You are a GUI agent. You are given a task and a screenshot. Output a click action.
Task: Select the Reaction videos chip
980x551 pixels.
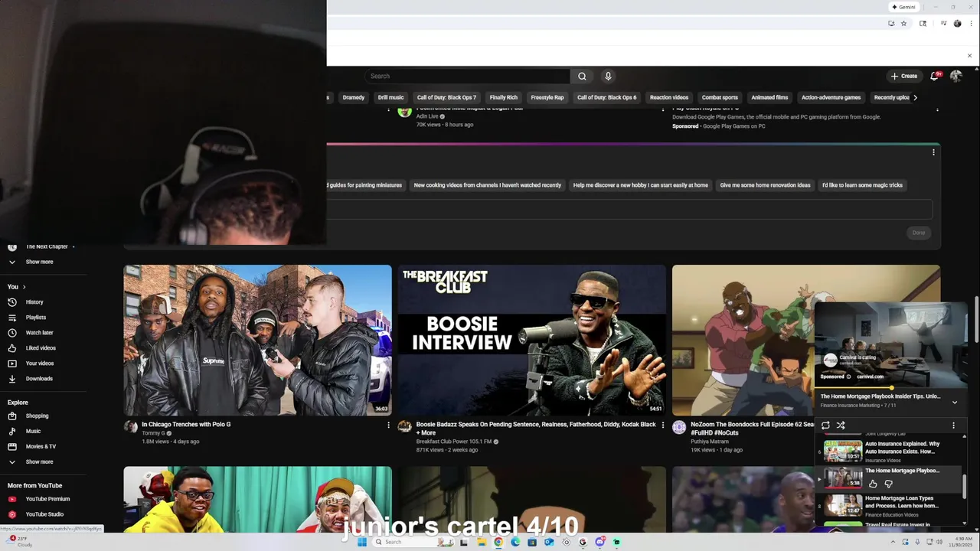pyautogui.click(x=669, y=97)
